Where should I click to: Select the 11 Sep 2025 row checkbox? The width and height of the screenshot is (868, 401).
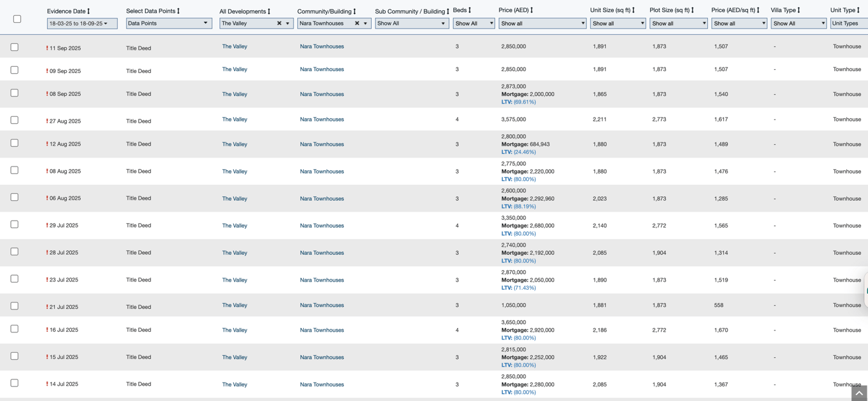coord(15,47)
